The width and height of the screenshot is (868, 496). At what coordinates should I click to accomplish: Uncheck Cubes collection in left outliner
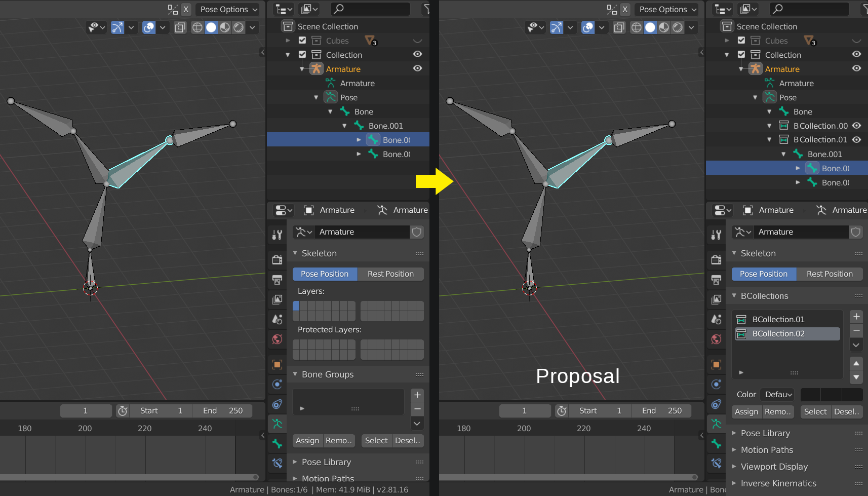click(302, 41)
